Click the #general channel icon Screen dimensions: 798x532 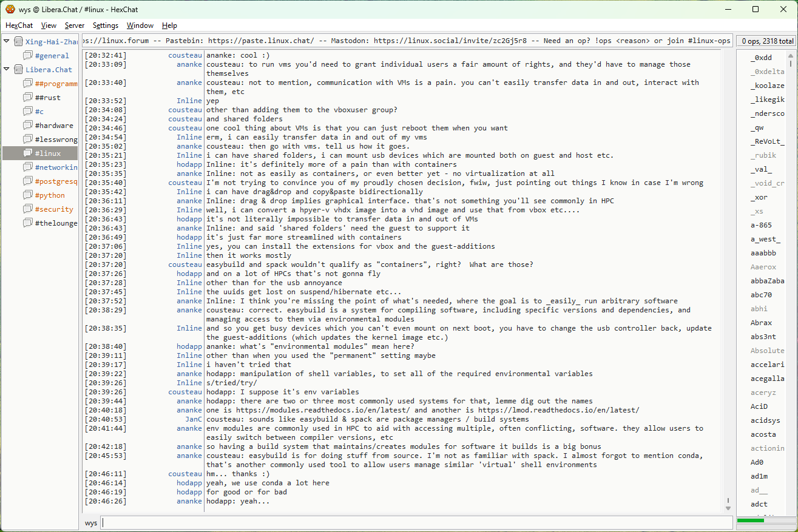coord(28,56)
